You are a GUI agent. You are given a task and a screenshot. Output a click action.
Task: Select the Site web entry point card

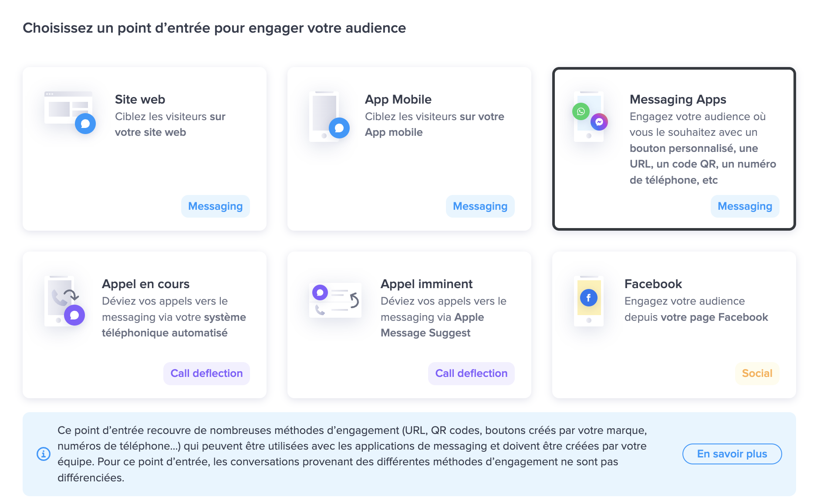[145, 149]
